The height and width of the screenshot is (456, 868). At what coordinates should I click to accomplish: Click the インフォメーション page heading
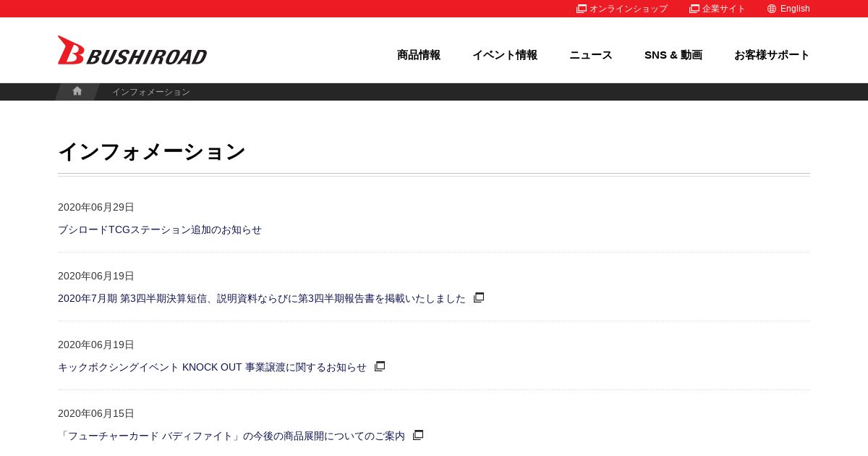tap(152, 151)
